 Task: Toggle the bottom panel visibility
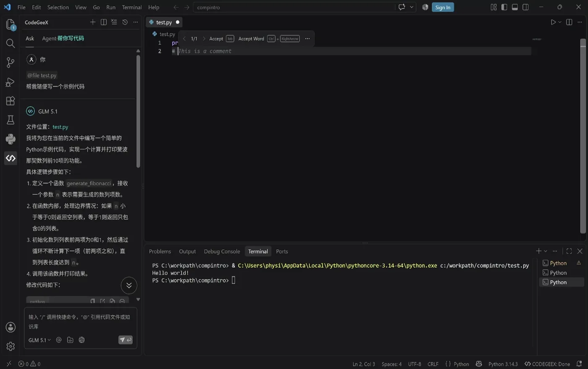tap(515, 7)
